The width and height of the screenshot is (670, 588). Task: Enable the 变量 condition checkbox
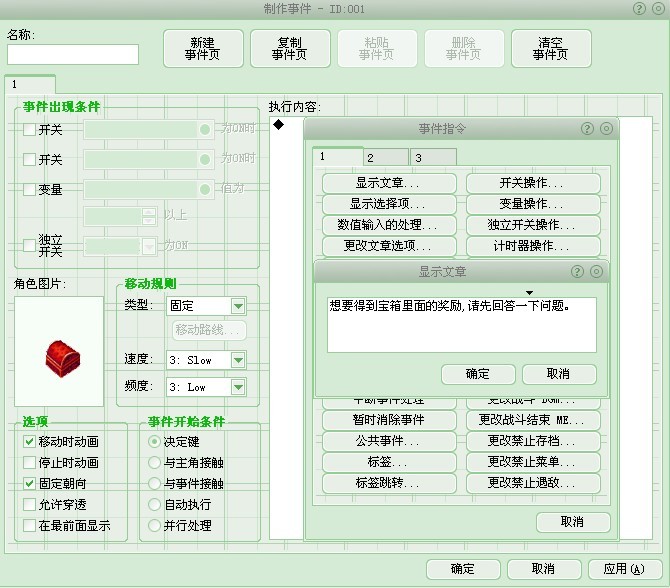click(x=29, y=189)
